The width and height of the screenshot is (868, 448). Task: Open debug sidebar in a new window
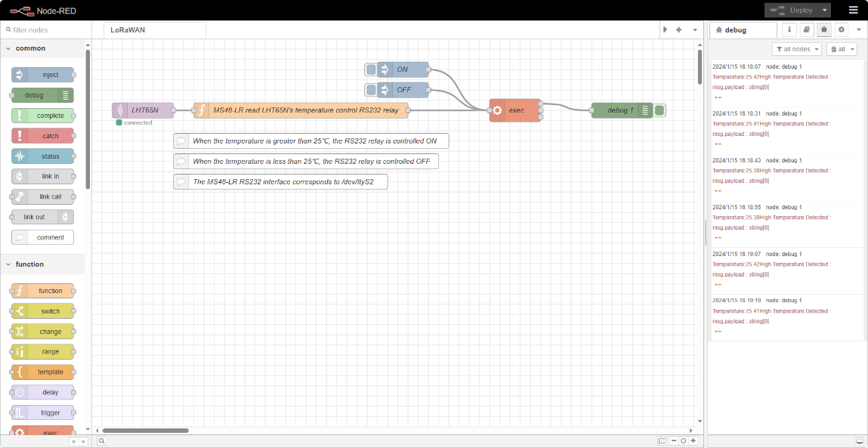click(x=859, y=440)
